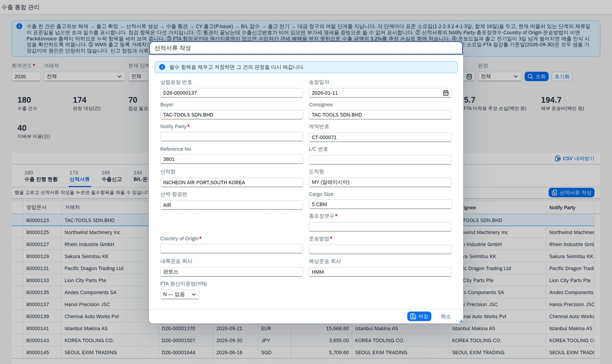Viewport: 612px width, 364px height.
Task: Click the Reference No field containing 3801
Action: (231, 159)
